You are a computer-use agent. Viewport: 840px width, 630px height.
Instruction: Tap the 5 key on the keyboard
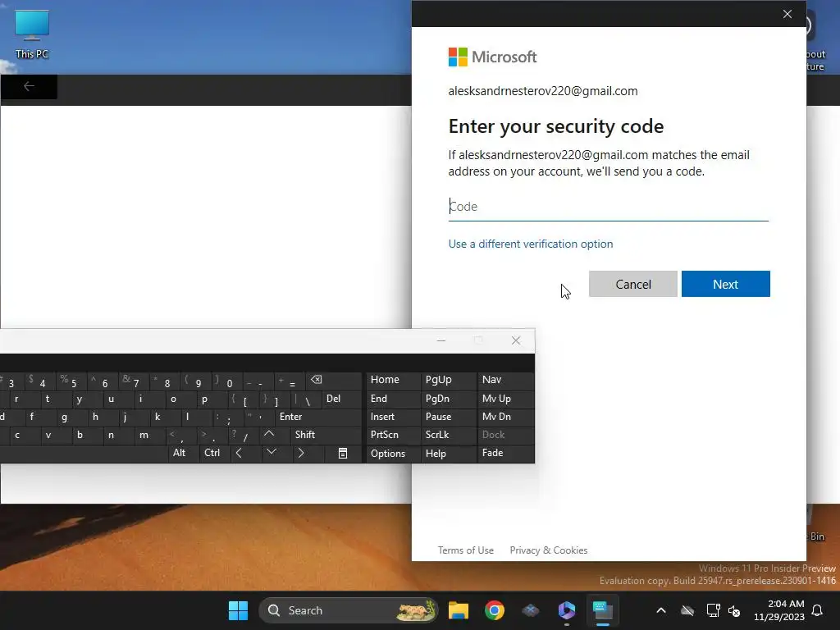click(71, 381)
